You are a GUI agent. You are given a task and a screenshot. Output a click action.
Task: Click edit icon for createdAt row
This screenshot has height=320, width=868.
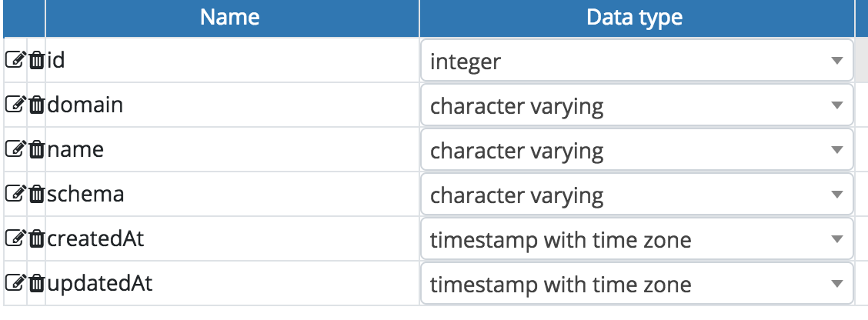point(15,238)
